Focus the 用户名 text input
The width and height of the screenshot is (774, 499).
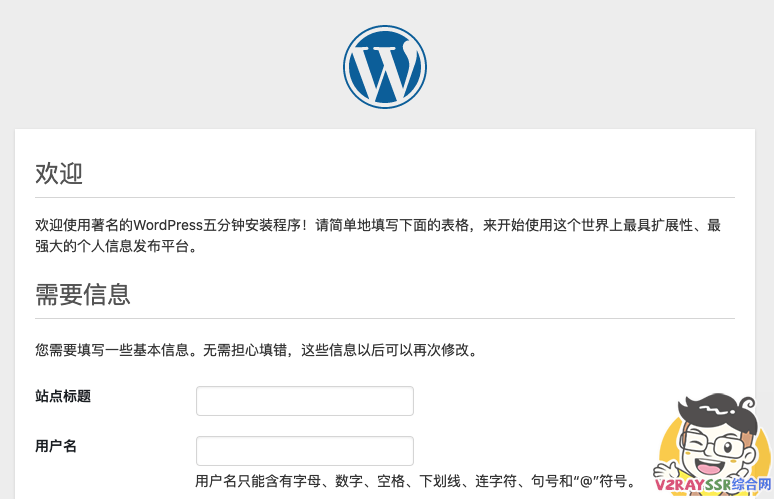click(305, 451)
